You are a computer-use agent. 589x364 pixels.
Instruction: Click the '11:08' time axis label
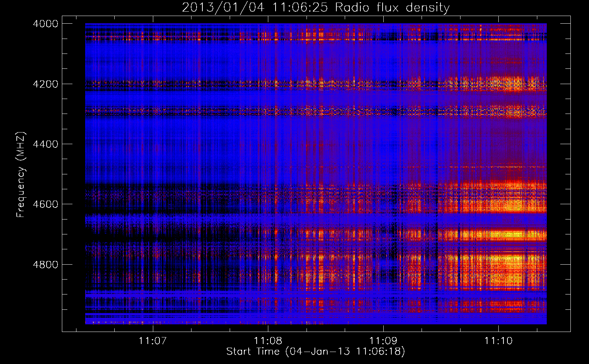[268, 341]
